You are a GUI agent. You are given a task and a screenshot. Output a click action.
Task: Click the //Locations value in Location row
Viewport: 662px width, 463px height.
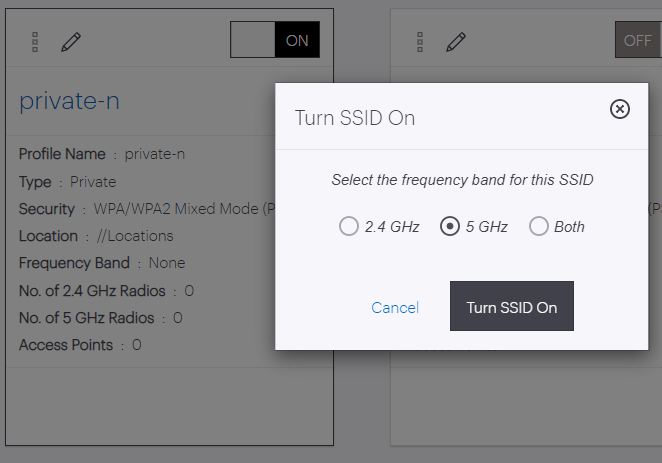(135, 236)
